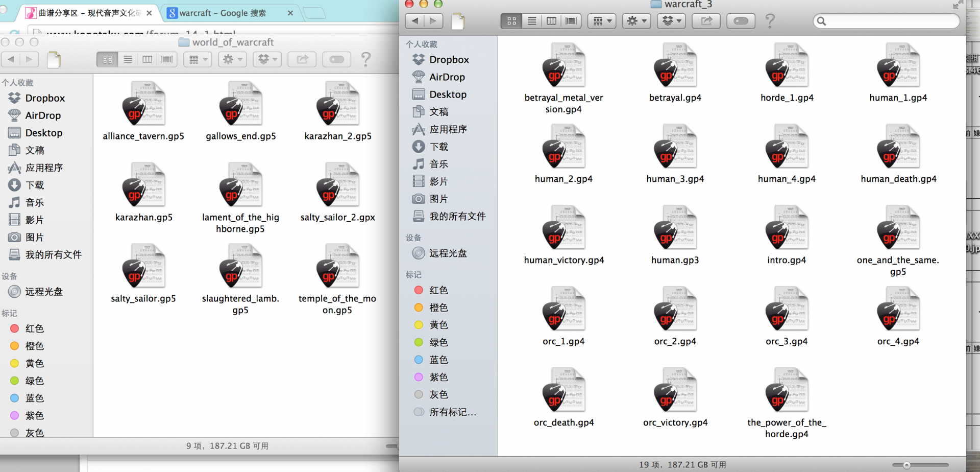The height and width of the screenshot is (472, 980).
Task: Switch to warcraft - Google 搜索 tab
Action: [231, 13]
